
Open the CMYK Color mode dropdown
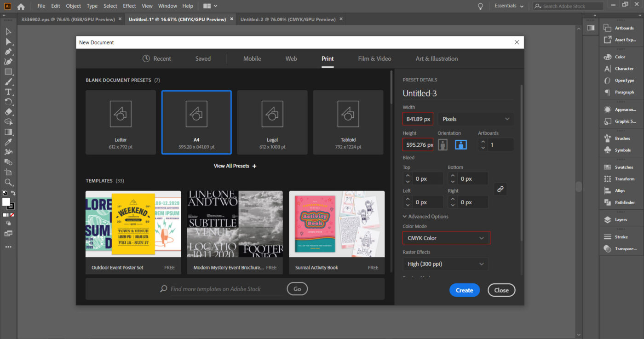446,238
